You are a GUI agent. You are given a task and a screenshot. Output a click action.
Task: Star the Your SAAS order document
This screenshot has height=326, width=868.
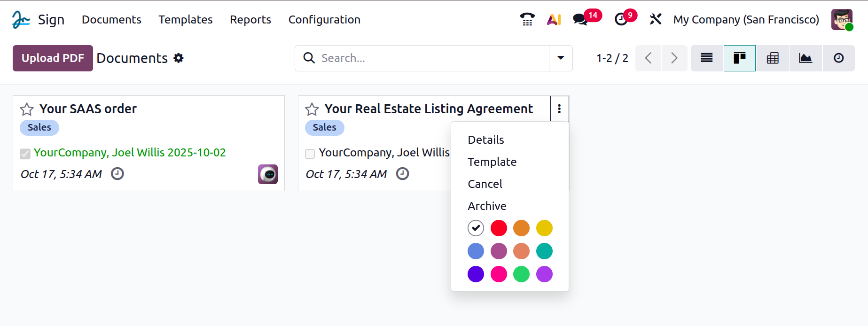[x=27, y=109]
